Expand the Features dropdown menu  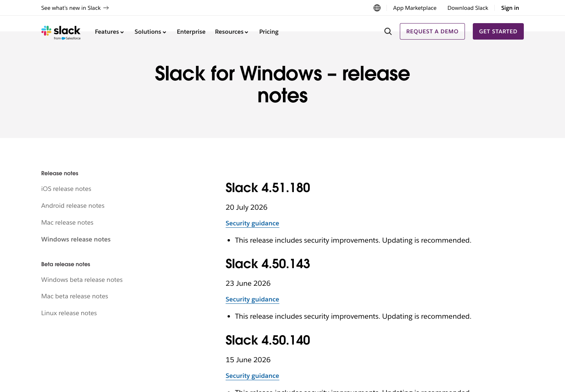[x=109, y=32]
